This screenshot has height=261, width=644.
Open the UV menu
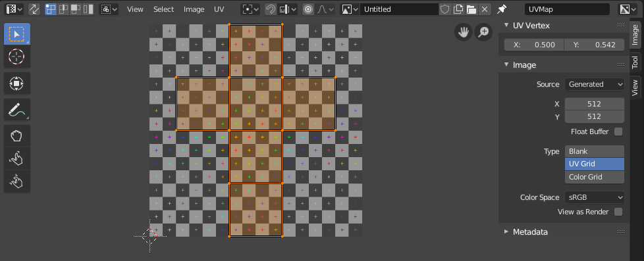point(219,9)
